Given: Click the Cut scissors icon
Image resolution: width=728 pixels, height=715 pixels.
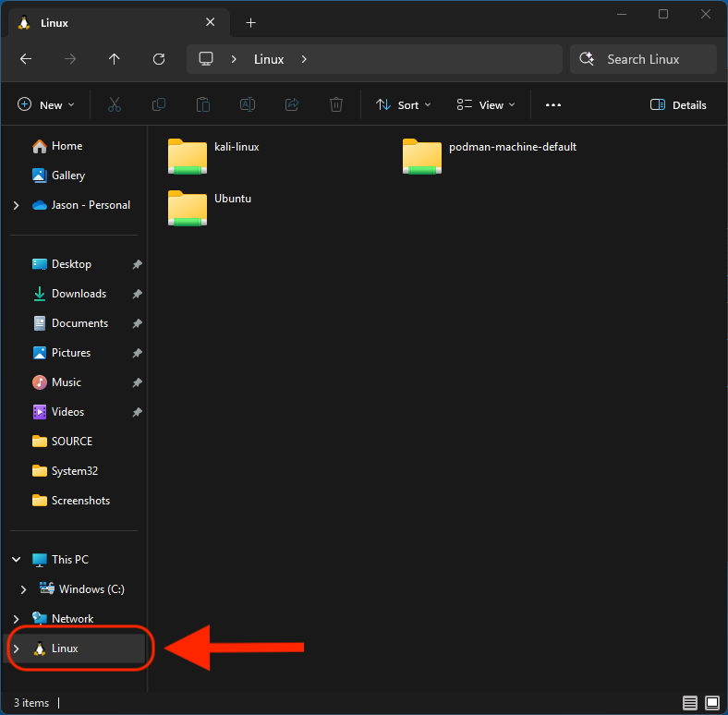Looking at the screenshot, I should point(115,105).
